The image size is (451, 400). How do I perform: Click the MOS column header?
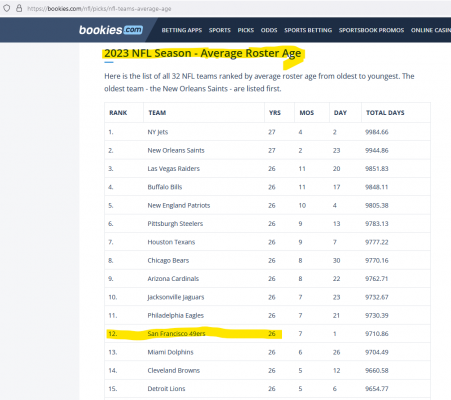pos(307,113)
